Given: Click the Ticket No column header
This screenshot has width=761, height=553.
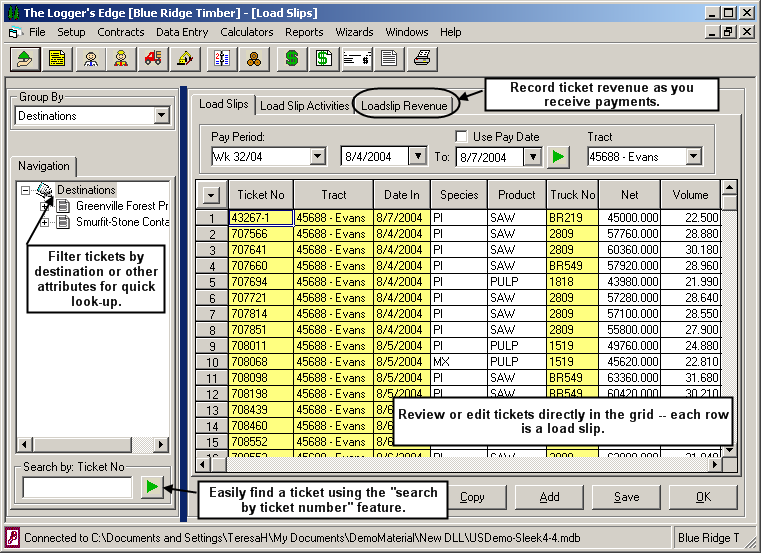Looking at the screenshot, I should click(x=261, y=195).
